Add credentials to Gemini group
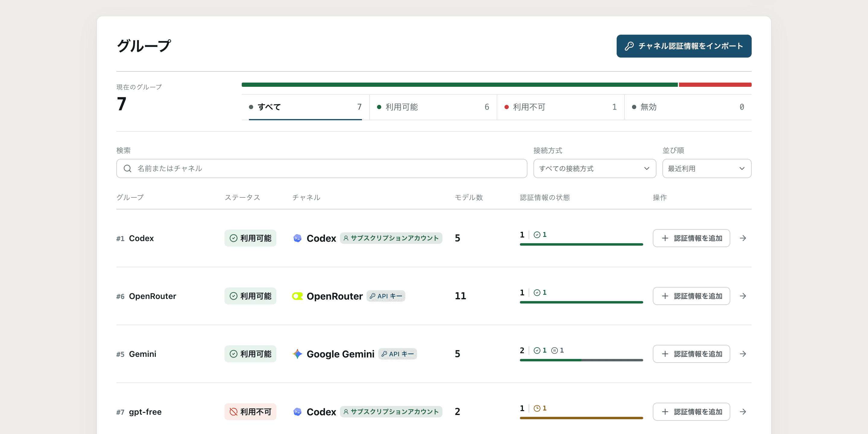This screenshot has width=868, height=434. pyautogui.click(x=691, y=354)
